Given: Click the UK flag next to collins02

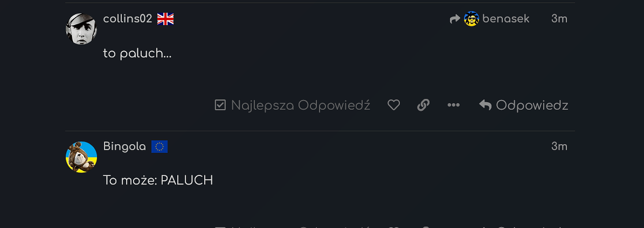Looking at the screenshot, I should pyautogui.click(x=165, y=19).
